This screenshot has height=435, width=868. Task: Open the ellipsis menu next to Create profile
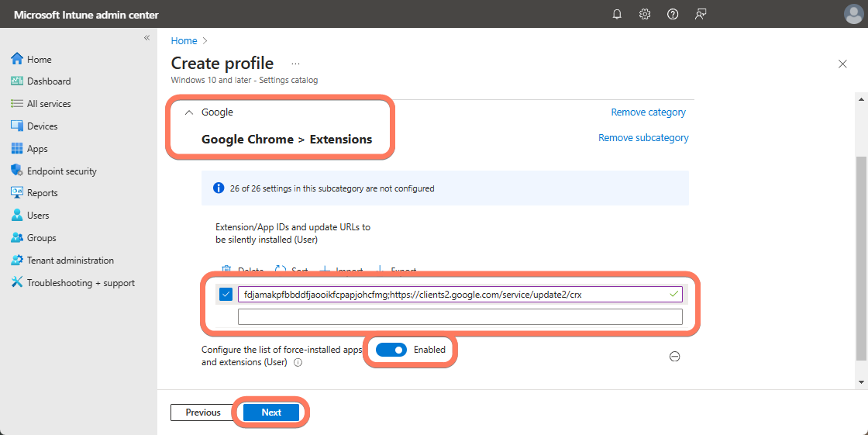pyautogui.click(x=295, y=64)
